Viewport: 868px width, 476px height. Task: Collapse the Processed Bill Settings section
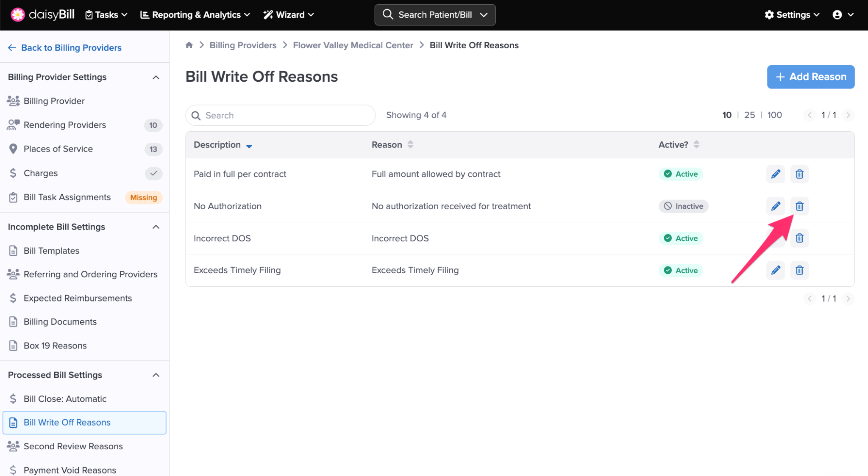[156, 375]
